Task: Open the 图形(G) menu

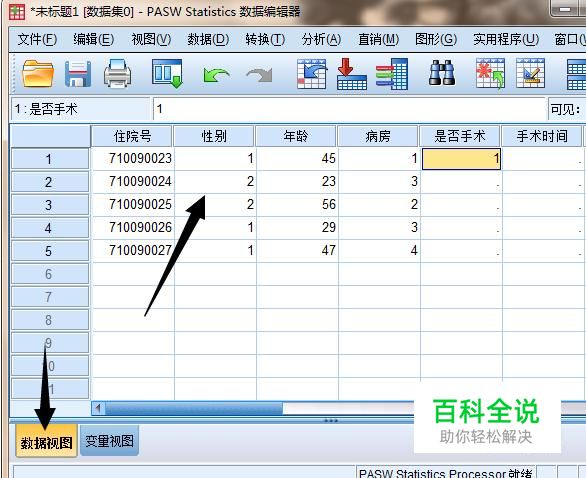Action: pos(436,39)
